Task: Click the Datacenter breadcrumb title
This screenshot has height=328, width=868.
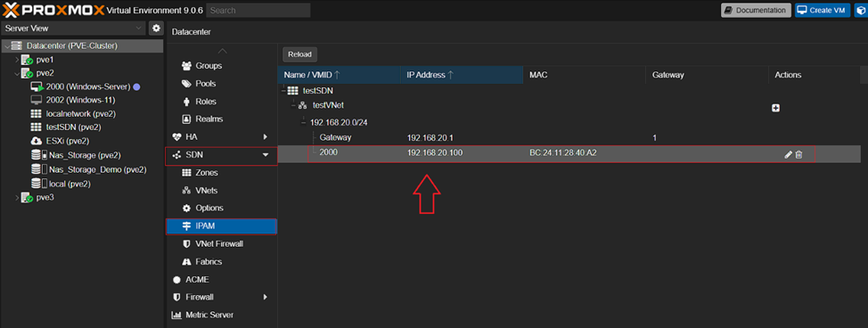Action: 192,32
